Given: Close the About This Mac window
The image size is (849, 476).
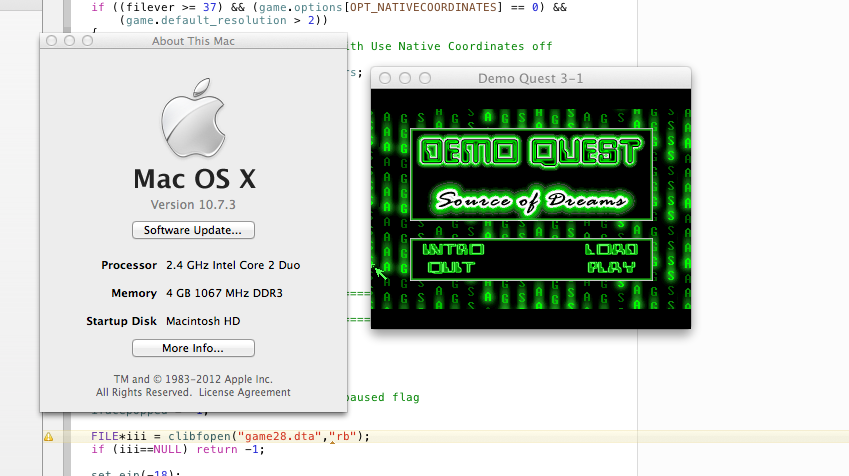Looking at the screenshot, I should pyautogui.click(x=52, y=41).
